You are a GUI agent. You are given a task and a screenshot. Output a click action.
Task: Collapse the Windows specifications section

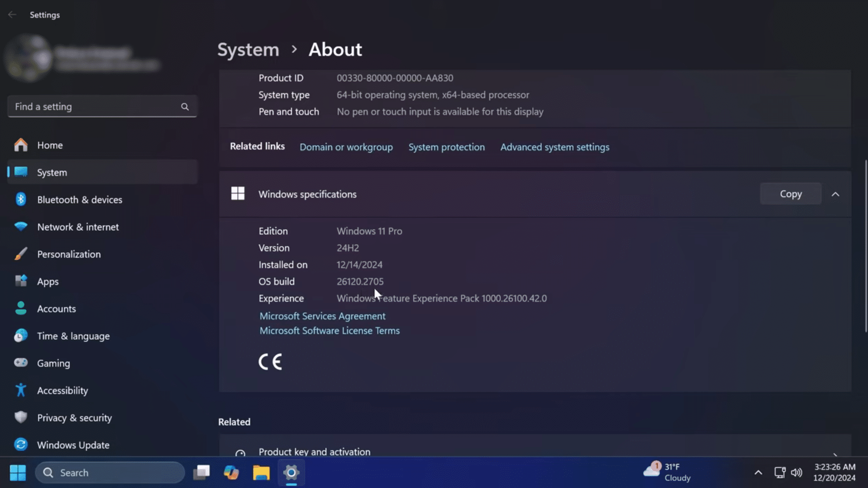tap(835, 194)
